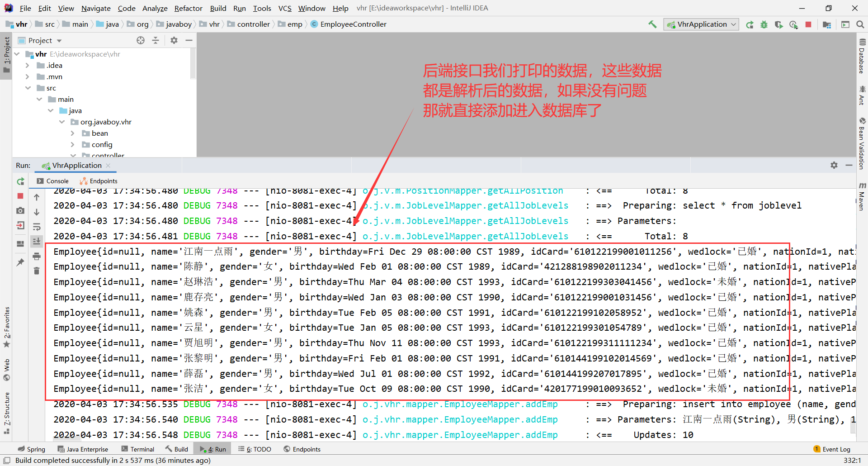Expand the .idea folder
868x466 pixels.
[28, 65]
